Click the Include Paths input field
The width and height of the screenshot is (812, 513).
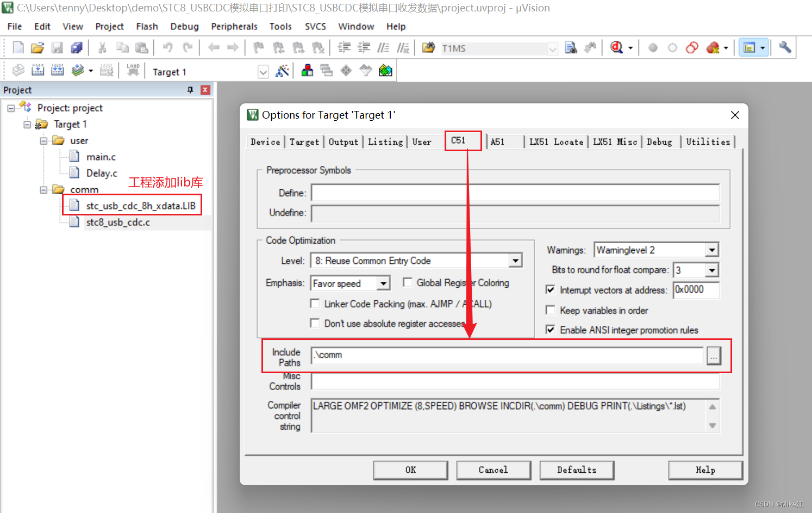tap(507, 355)
